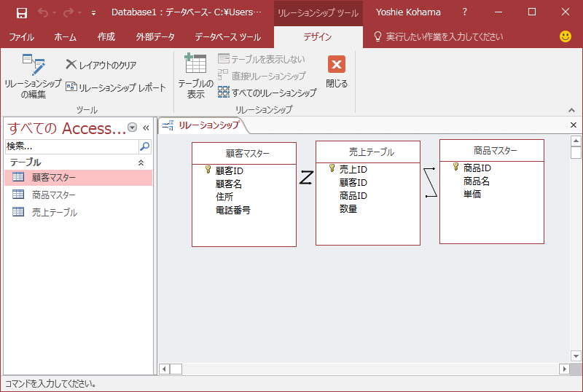Click リレーションシップの編集 button
Image resolution: width=583 pixels, height=392 pixels.
33,77
